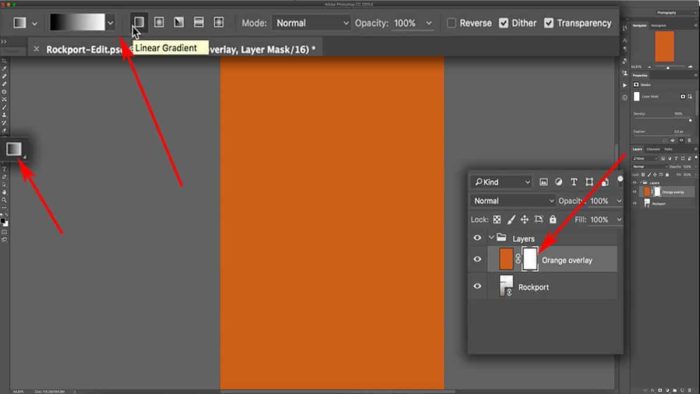Screen dimensions: 700x394
Task: Collapse the Layers group
Action: click(x=491, y=238)
